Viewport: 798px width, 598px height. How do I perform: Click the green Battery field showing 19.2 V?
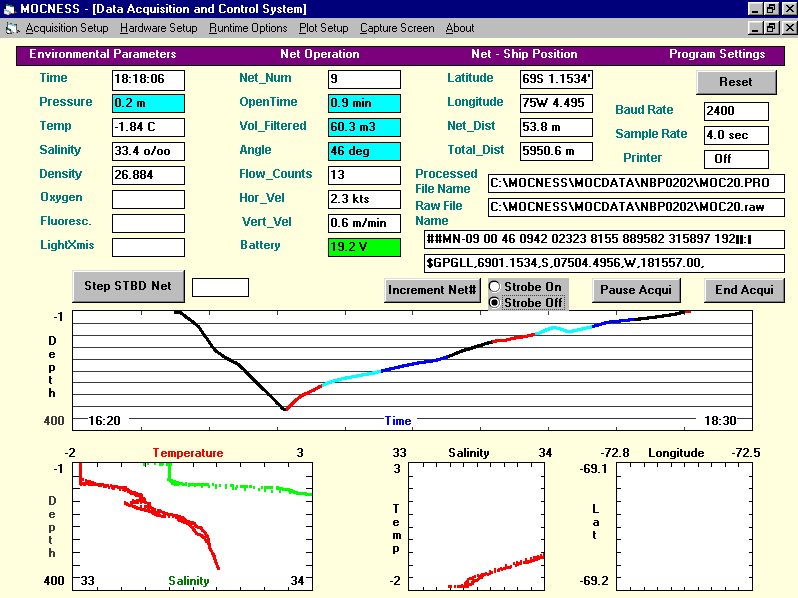(364, 247)
